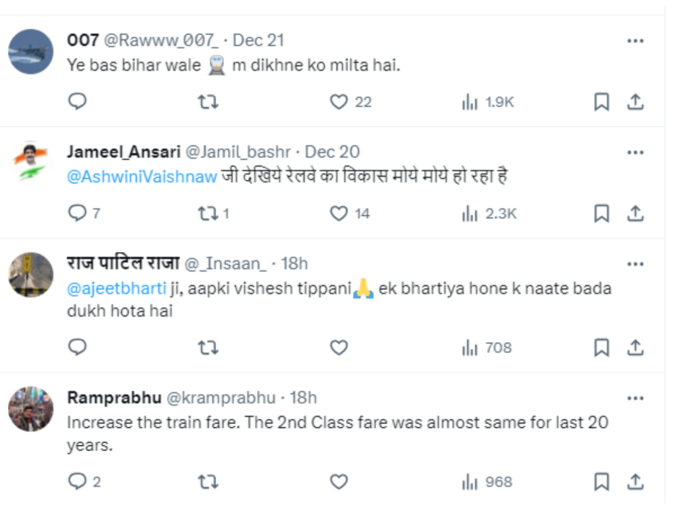Bookmark the @_Insaan_ tweet

point(602,347)
